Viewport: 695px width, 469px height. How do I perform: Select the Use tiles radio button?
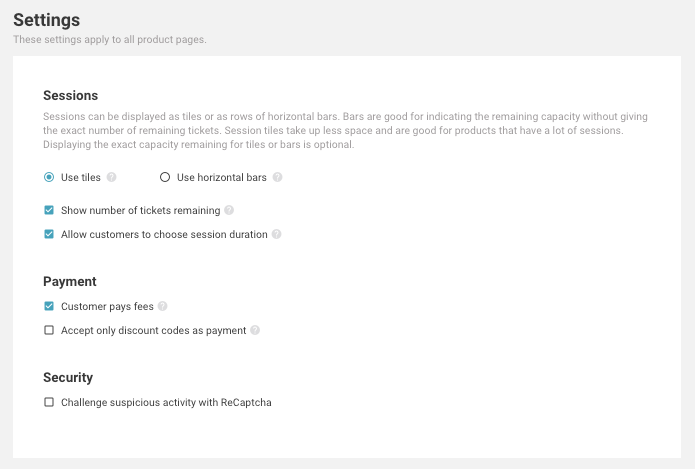coord(49,177)
